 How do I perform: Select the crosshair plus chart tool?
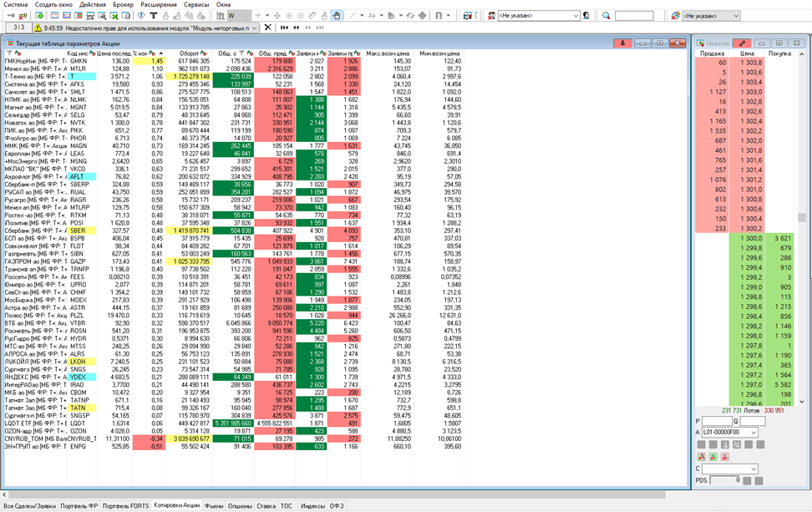(258, 16)
